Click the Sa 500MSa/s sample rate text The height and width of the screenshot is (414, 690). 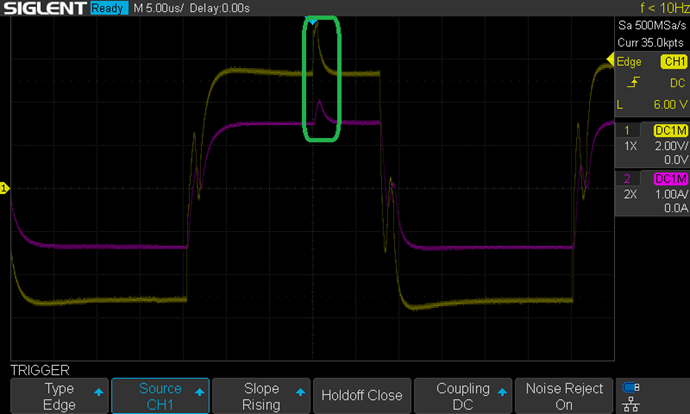(x=652, y=26)
